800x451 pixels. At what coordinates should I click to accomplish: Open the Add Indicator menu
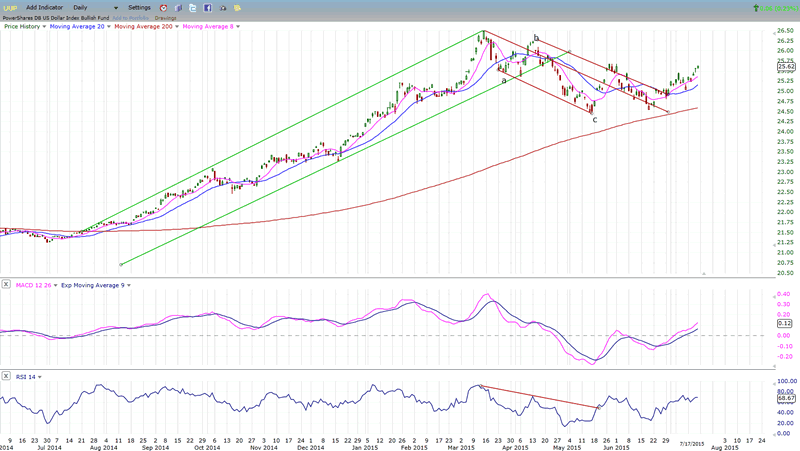46,7
